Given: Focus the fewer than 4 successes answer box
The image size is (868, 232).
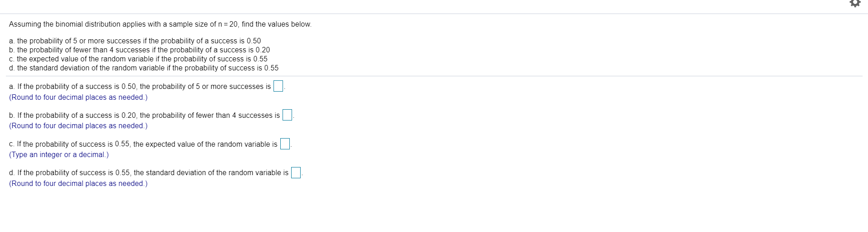Looking at the screenshot, I should point(288,115).
